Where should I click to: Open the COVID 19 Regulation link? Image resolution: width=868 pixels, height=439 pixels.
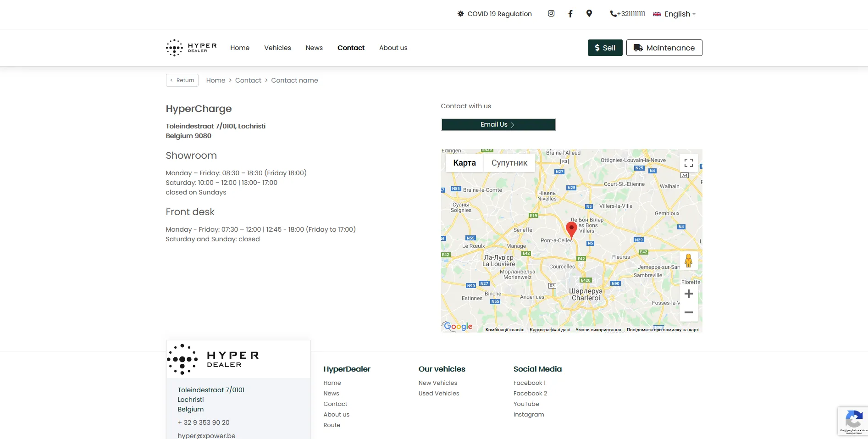click(x=495, y=14)
